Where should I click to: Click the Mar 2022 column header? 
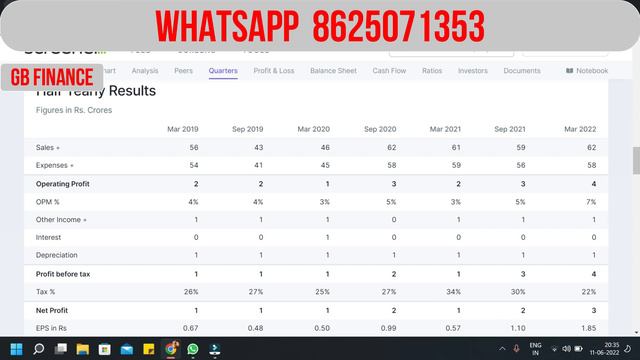580,129
